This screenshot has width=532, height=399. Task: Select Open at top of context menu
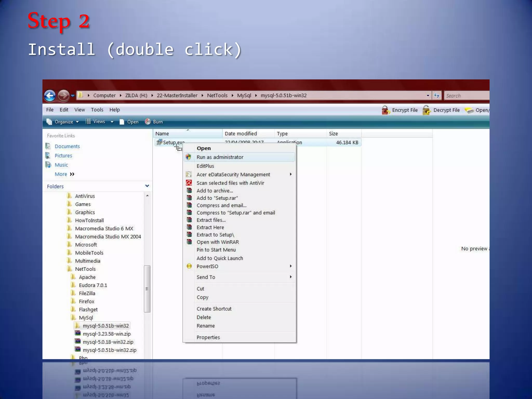204,148
